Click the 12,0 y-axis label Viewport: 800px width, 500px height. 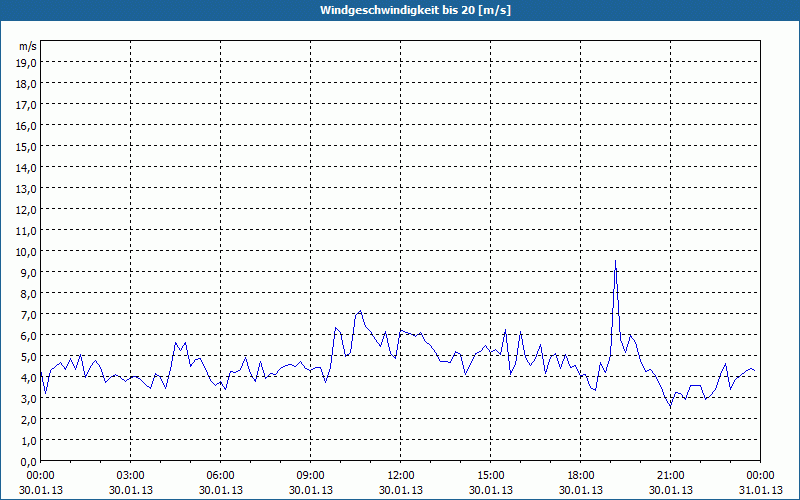pyautogui.click(x=27, y=210)
